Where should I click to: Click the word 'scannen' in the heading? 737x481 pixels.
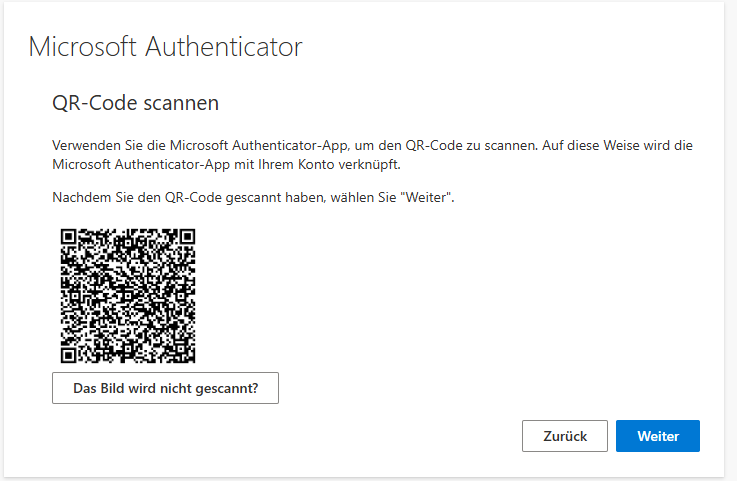coord(181,104)
